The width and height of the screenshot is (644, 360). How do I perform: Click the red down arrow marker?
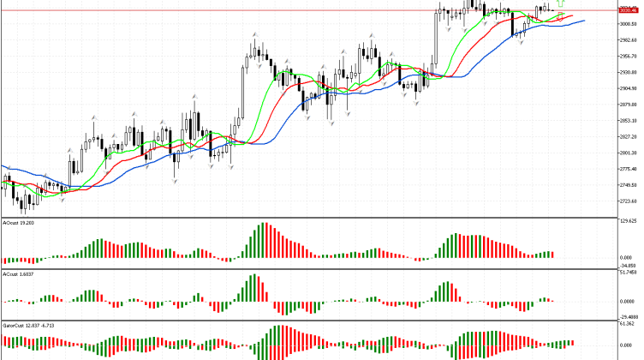pos(559,16)
